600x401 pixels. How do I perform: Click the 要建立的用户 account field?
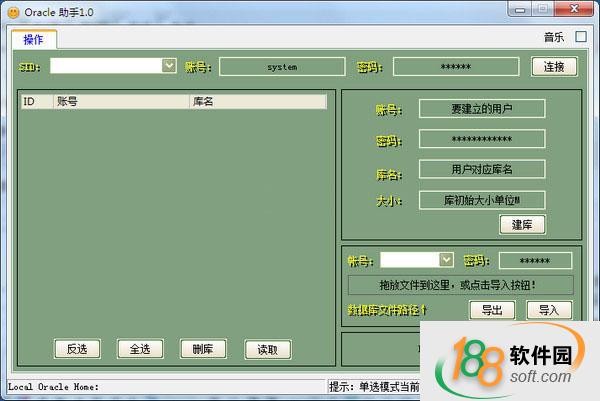(x=482, y=108)
